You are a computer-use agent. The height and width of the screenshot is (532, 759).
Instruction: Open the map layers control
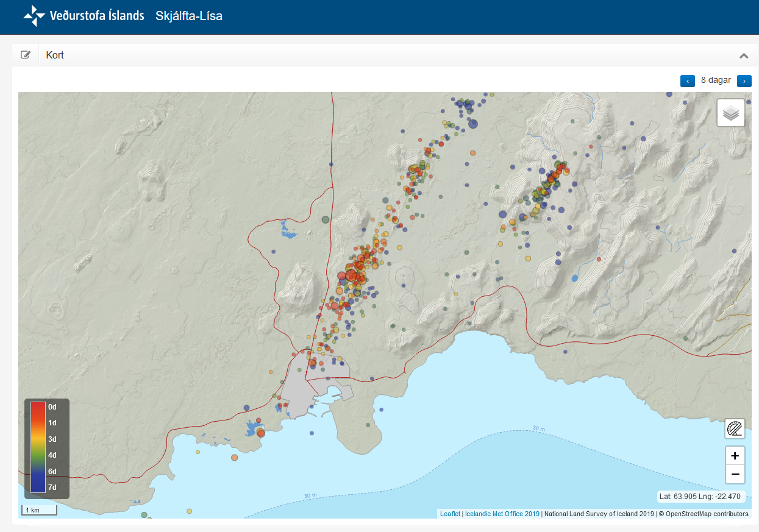730,113
